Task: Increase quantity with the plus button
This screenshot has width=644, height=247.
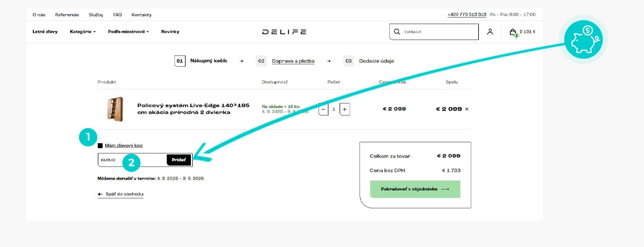Action: coord(345,109)
